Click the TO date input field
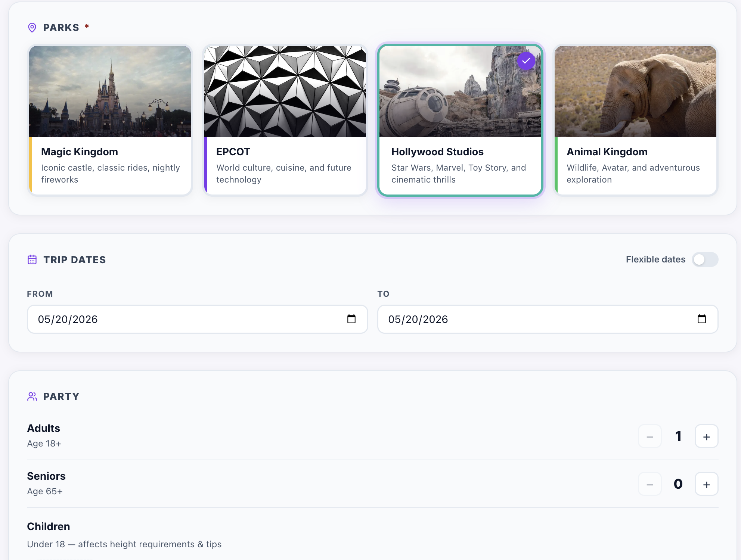741x560 pixels. click(x=548, y=319)
